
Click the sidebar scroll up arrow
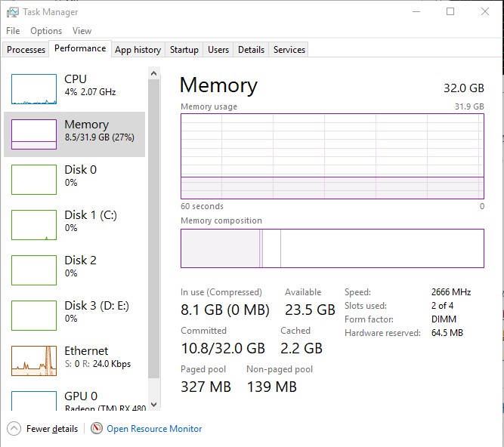[x=154, y=73]
